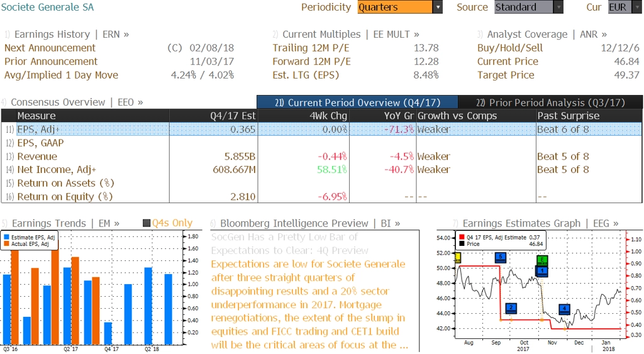Switch to Current Period Overview (Q4/17) tab
The height and width of the screenshot is (354, 644).
point(357,102)
